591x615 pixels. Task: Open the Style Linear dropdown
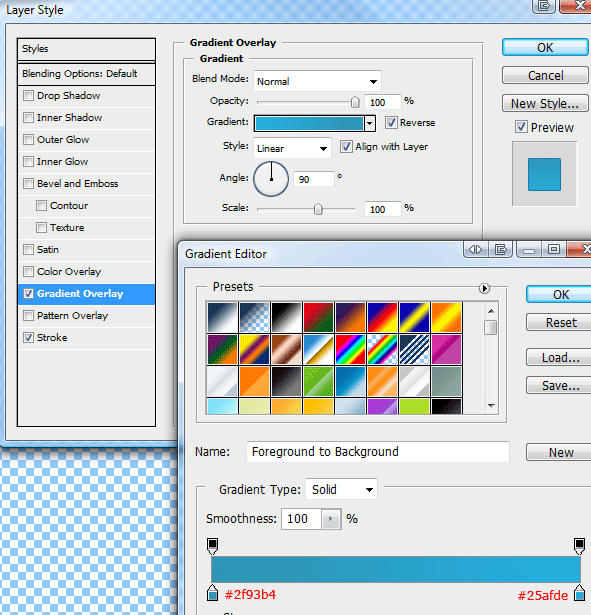pos(292,148)
